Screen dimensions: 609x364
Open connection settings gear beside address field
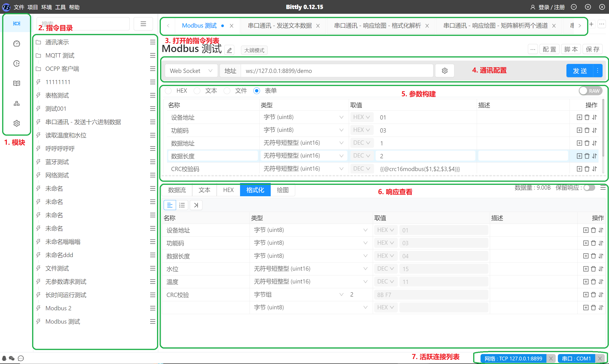[444, 71]
